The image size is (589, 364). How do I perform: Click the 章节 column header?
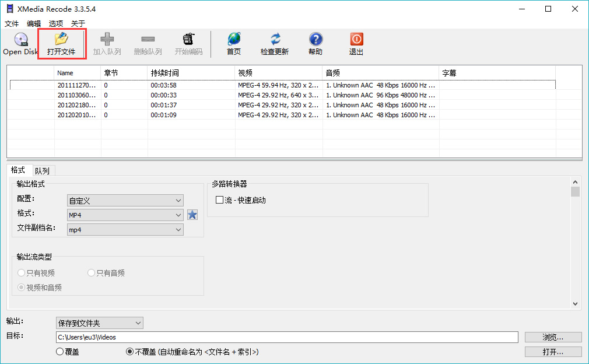click(124, 73)
